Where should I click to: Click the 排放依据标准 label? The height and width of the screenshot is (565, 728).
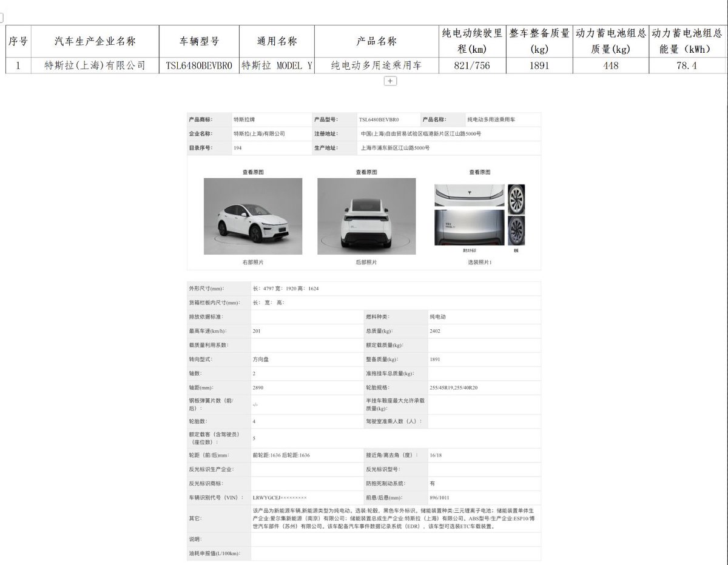tap(206, 317)
